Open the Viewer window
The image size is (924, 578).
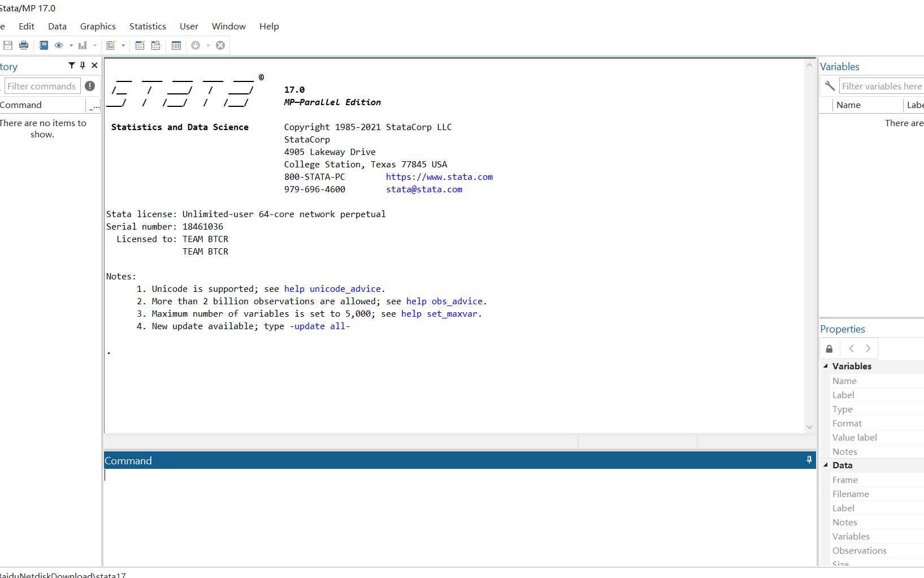[x=59, y=45]
